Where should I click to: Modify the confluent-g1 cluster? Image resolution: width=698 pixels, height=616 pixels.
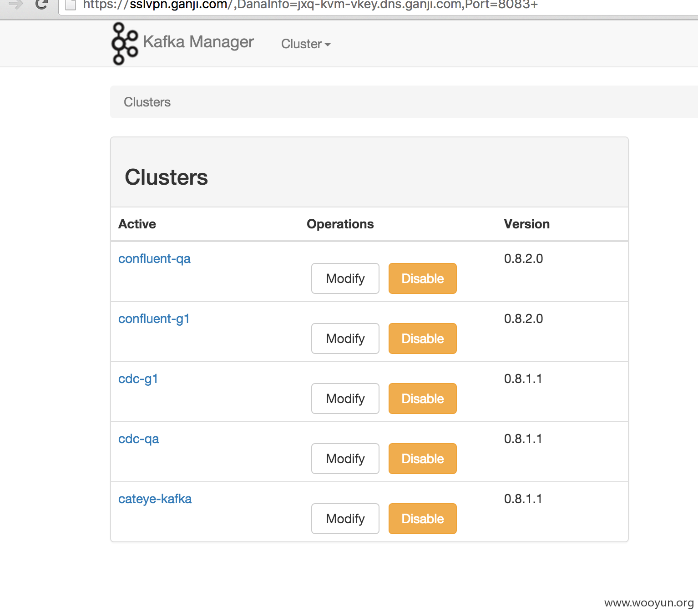click(x=345, y=338)
